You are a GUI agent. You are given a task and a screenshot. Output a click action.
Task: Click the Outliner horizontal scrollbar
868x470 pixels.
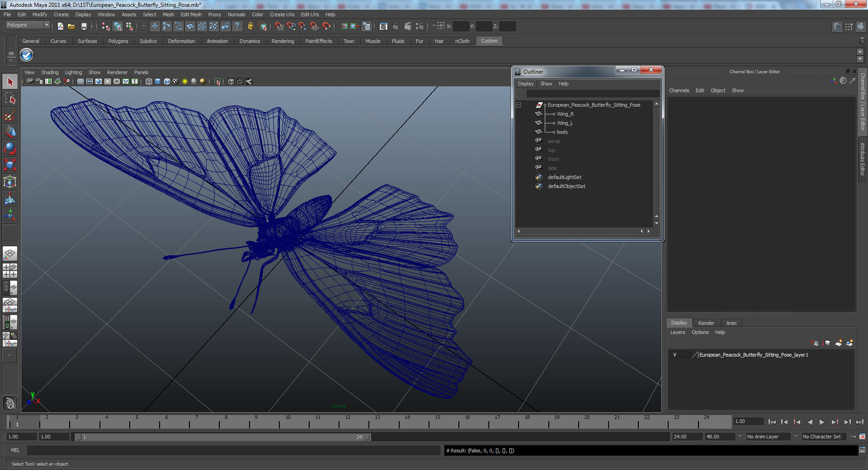pyautogui.click(x=580, y=231)
